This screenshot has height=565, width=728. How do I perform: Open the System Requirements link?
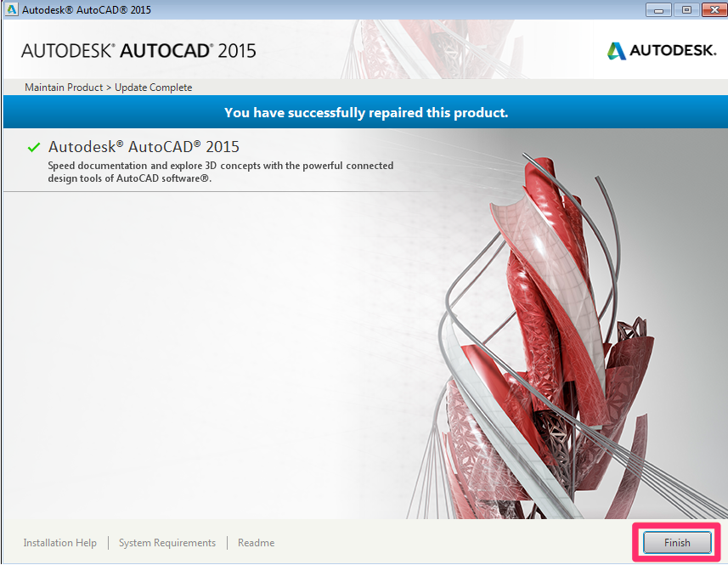point(167,543)
